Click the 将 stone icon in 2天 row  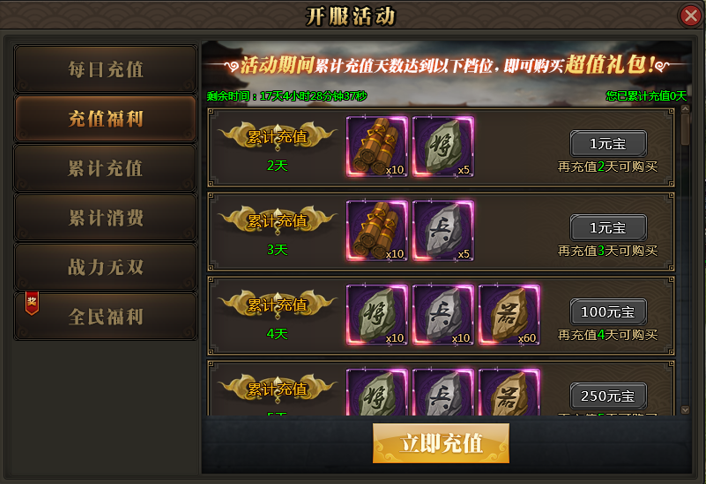coord(443,146)
